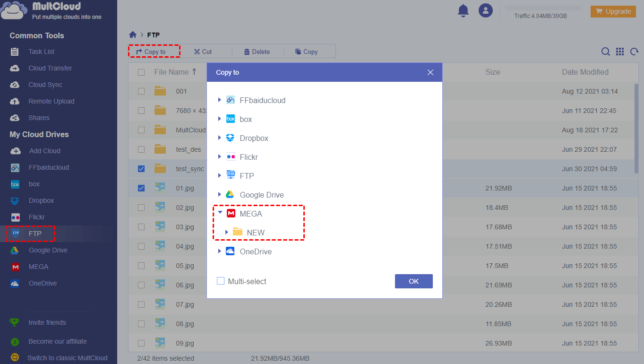Image resolution: width=644 pixels, height=364 pixels.
Task: Click the MultCloud cloud logo
Action: [x=15, y=11]
